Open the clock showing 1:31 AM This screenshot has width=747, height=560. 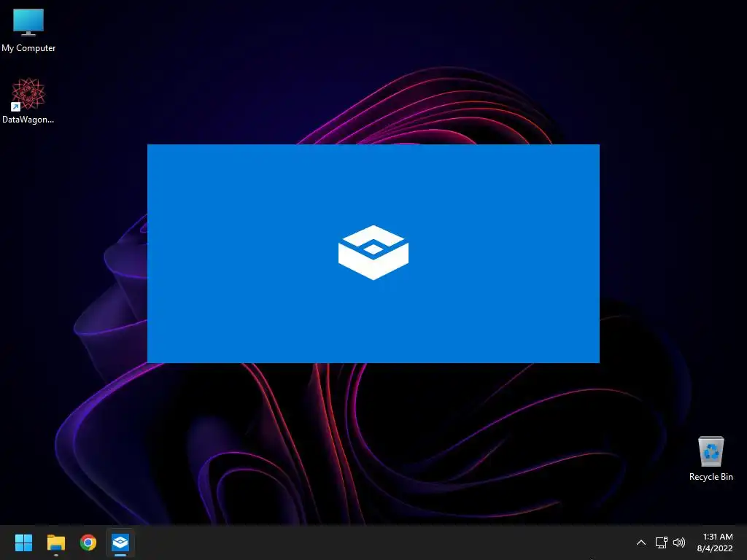[x=718, y=537]
